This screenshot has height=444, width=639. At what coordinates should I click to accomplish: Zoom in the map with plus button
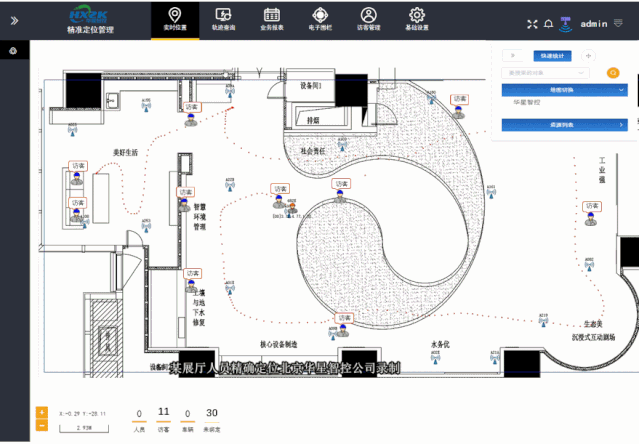pyautogui.click(x=41, y=411)
